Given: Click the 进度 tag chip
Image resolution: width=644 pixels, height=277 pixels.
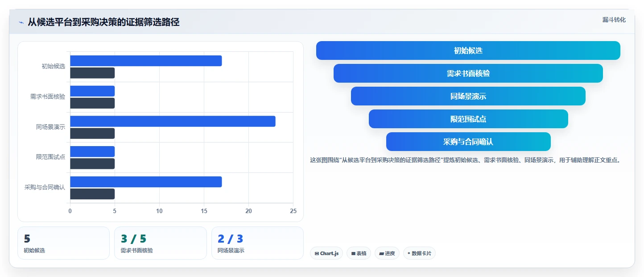Looking at the screenshot, I should coord(387,253).
